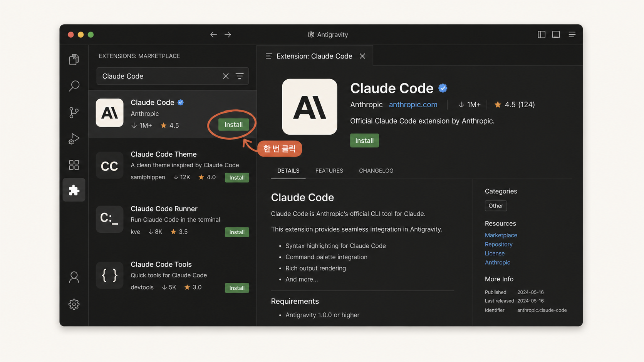Viewport: 644px width, 362px height.
Task: Select the Extensions puzzle piece icon
Action: (x=74, y=190)
